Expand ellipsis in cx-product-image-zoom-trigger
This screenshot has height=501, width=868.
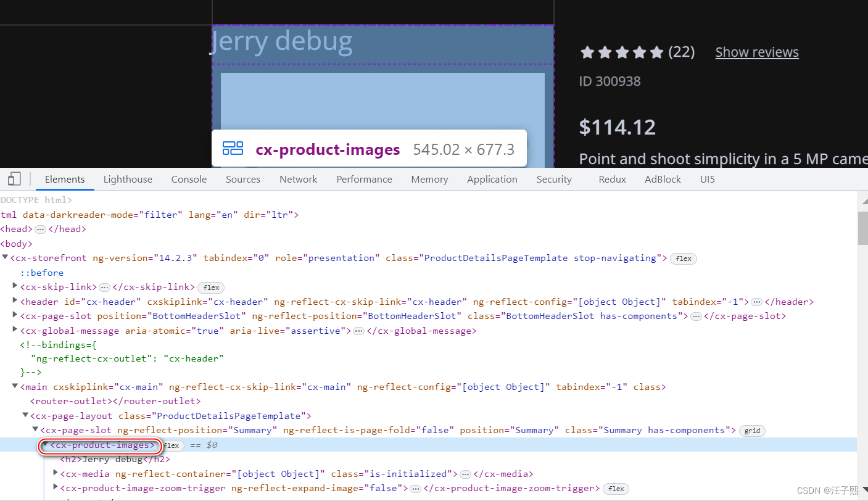416,489
